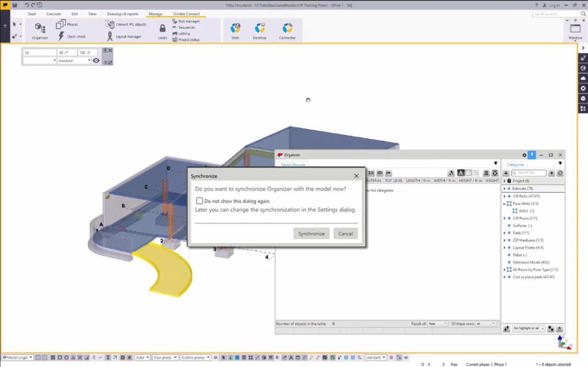Collapse all categories with the double-arrow icon

pyautogui.click(x=506, y=173)
